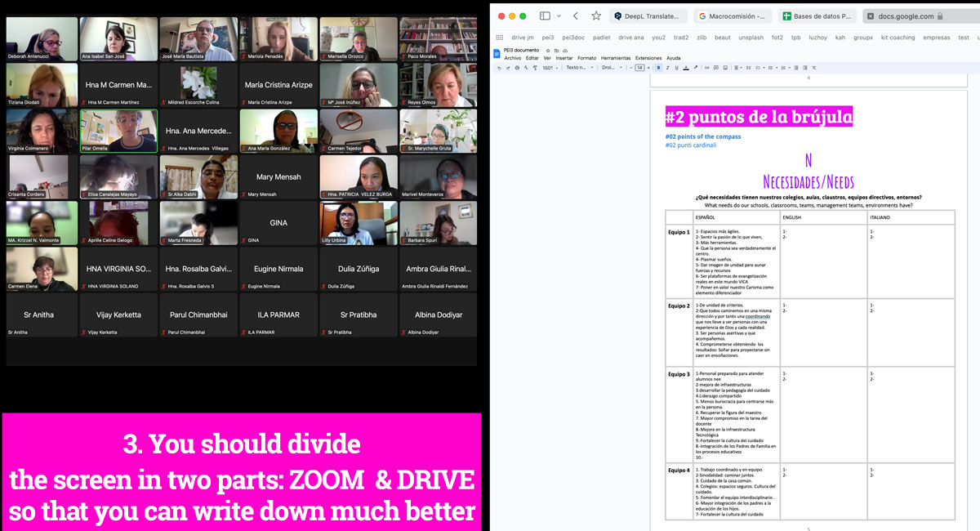Open the Editar menu
This screenshot has height=531, width=980.
coord(532,58)
